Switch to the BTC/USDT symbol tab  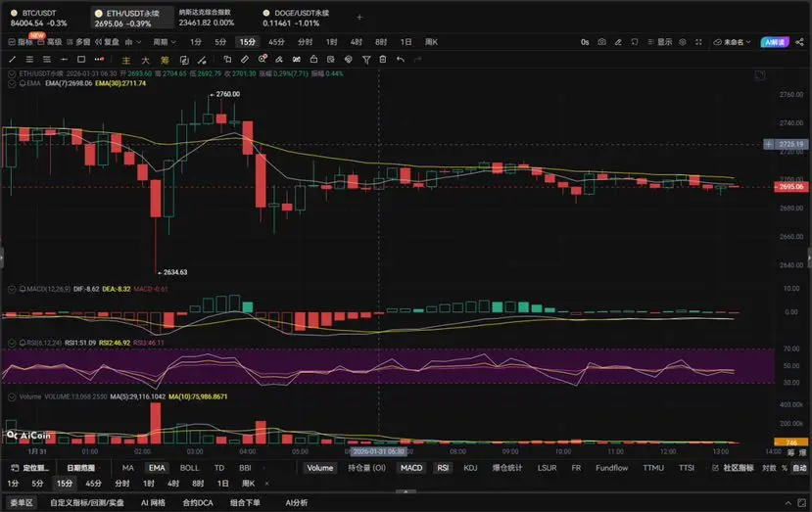tap(39, 18)
